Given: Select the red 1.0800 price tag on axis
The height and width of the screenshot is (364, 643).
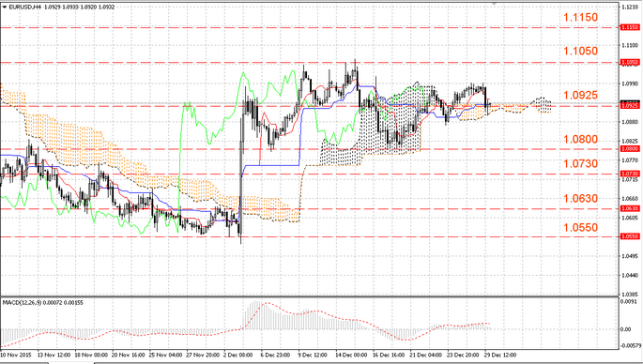Looking at the screenshot, I should point(630,149).
